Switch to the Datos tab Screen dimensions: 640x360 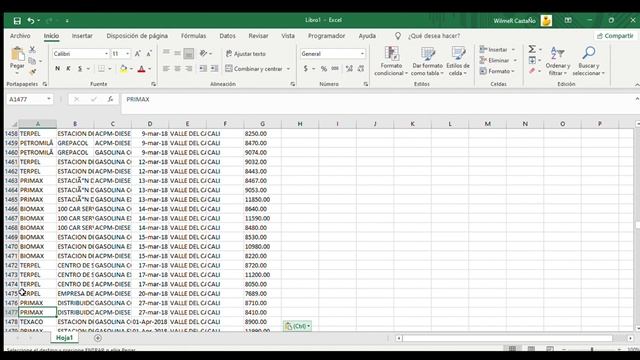[227, 36]
